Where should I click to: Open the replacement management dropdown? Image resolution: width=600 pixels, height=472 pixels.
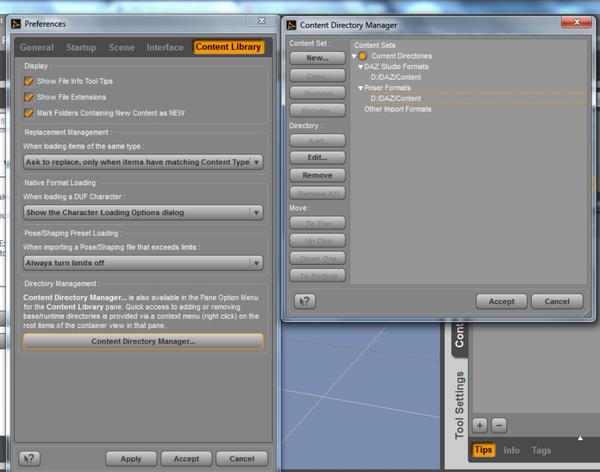coord(143,162)
